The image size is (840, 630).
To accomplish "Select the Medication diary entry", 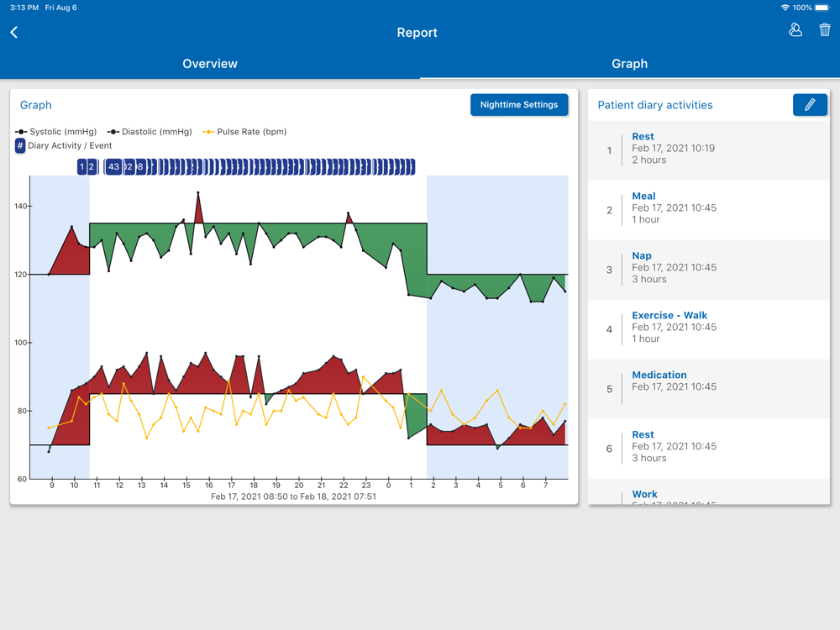I will coord(709,389).
